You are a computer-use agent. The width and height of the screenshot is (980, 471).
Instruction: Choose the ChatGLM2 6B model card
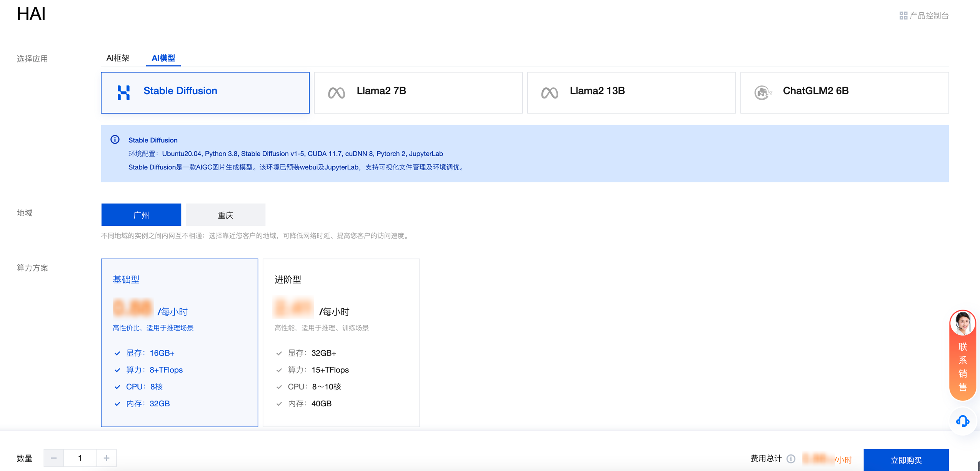(x=844, y=93)
